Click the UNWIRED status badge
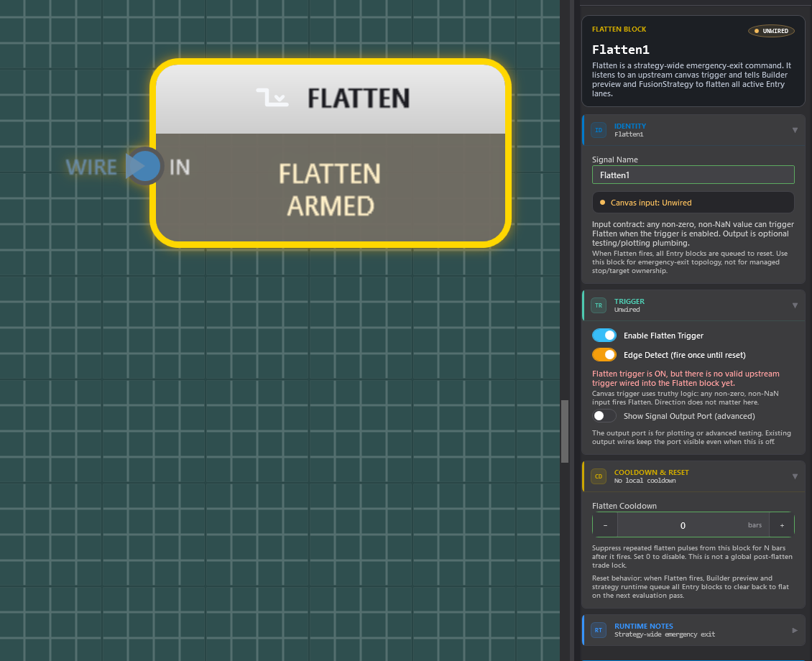This screenshot has width=812, height=661. click(x=771, y=31)
